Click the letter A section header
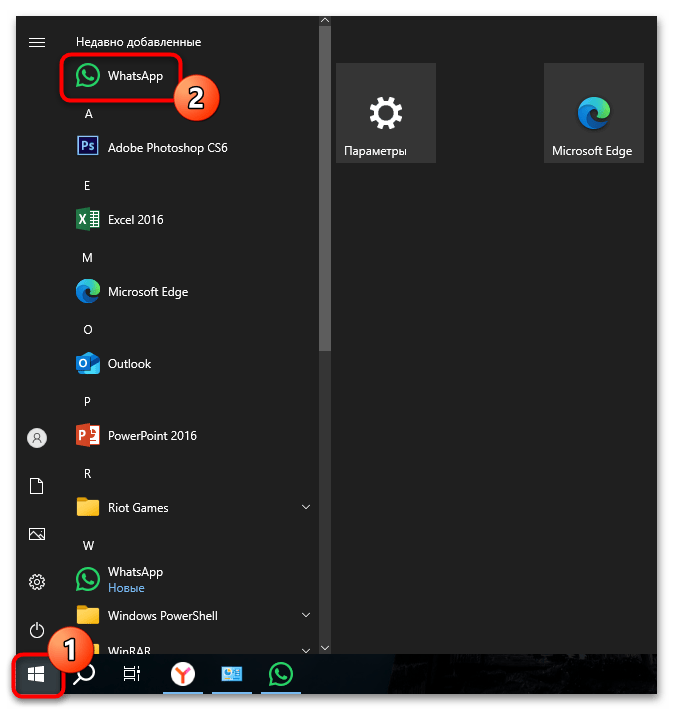This screenshot has width=673, height=710. pos(88,114)
